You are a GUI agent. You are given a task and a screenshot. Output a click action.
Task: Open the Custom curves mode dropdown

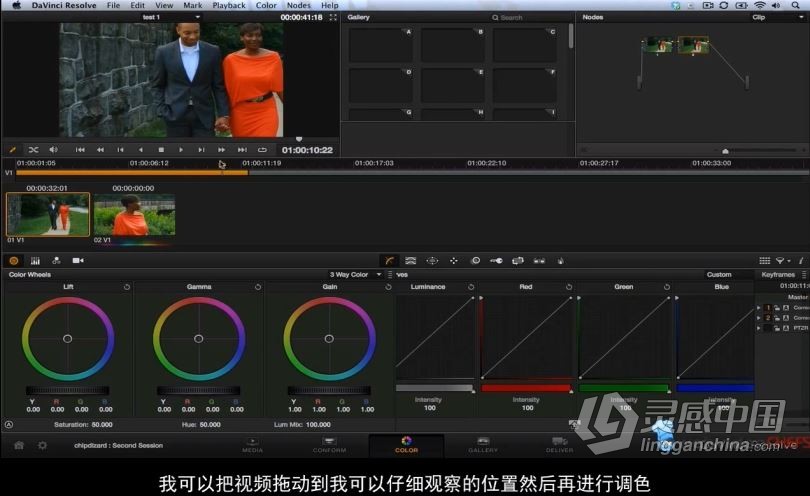coord(719,274)
